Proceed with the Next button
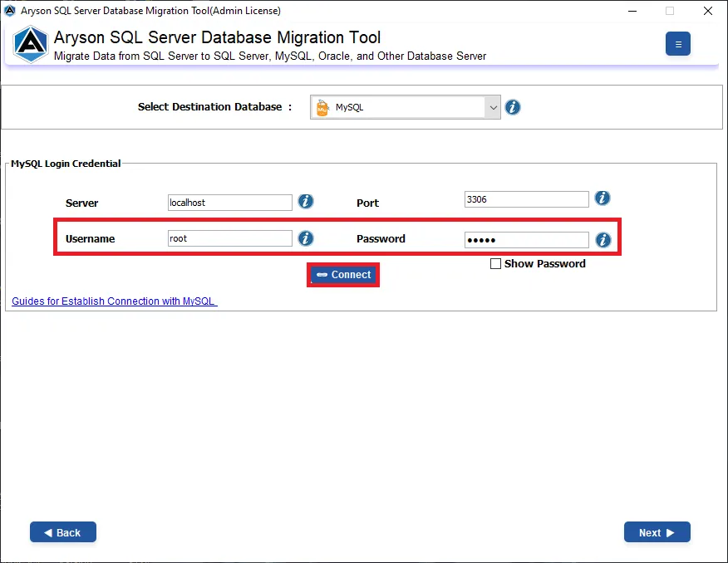 pos(657,532)
